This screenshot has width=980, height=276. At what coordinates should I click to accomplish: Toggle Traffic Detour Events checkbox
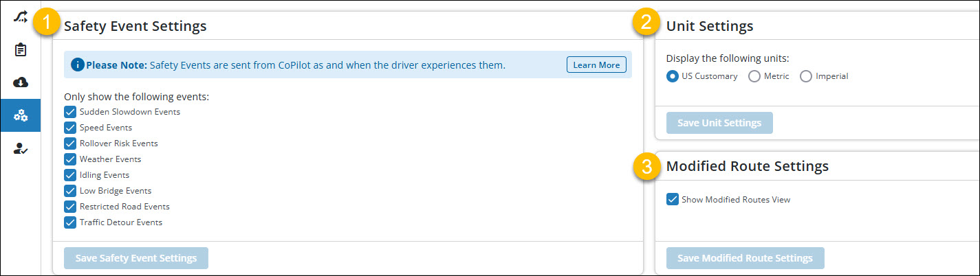tap(70, 222)
